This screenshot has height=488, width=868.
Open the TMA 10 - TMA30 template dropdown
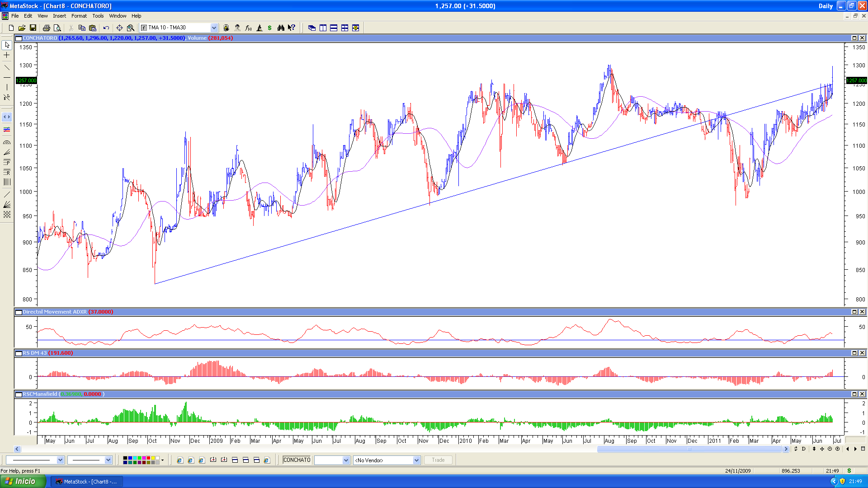pyautogui.click(x=214, y=28)
